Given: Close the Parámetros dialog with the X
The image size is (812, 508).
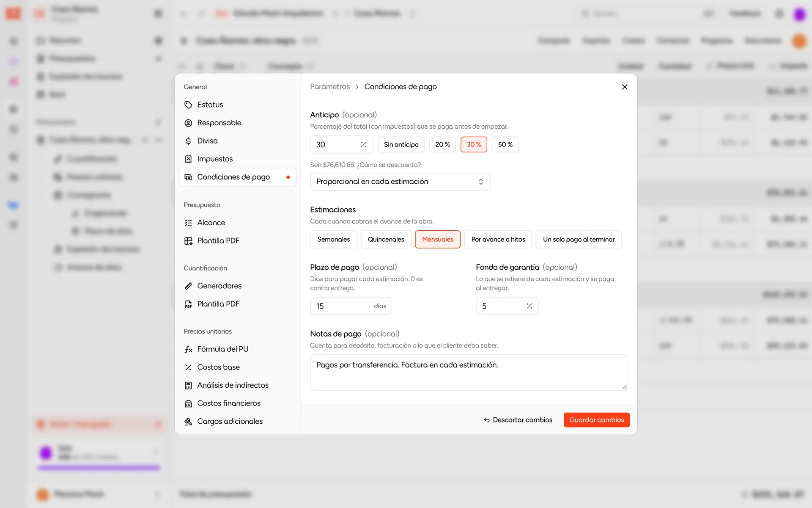Looking at the screenshot, I should click(625, 87).
